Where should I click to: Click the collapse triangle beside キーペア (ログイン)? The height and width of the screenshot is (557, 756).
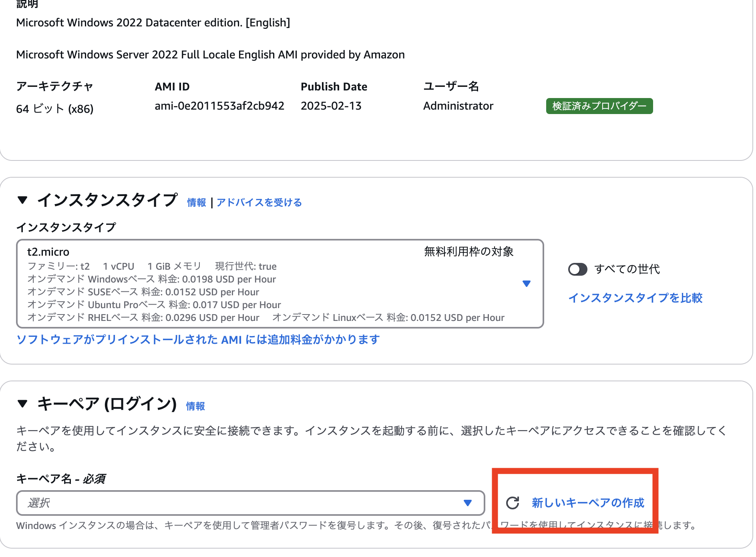tap(23, 405)
